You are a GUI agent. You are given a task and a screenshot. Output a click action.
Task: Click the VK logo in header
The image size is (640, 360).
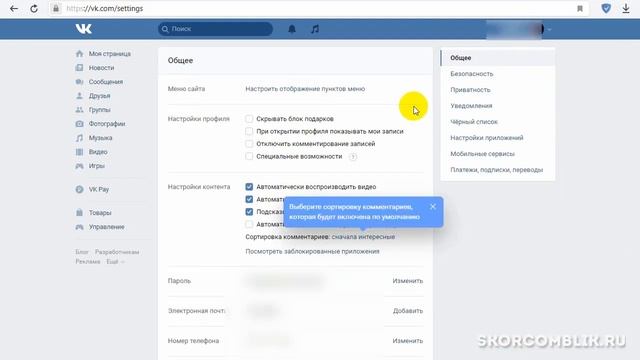tap(84, 29)
